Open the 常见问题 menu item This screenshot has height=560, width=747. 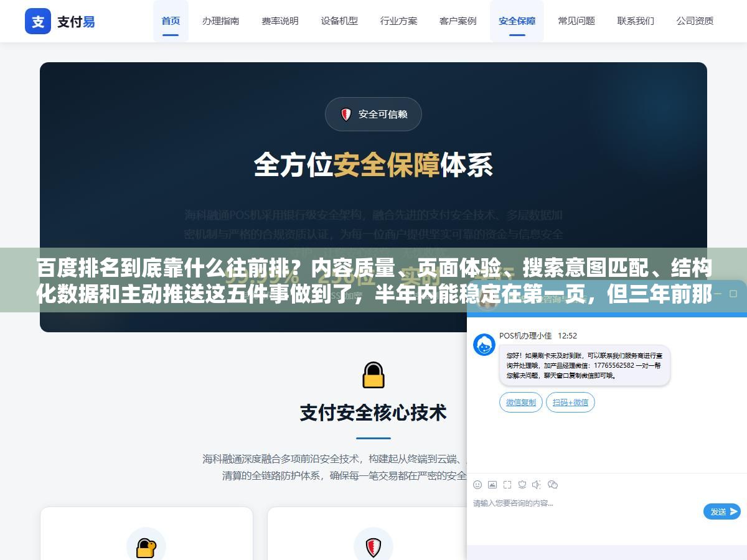pyautogui.click(x=576, y=21)
